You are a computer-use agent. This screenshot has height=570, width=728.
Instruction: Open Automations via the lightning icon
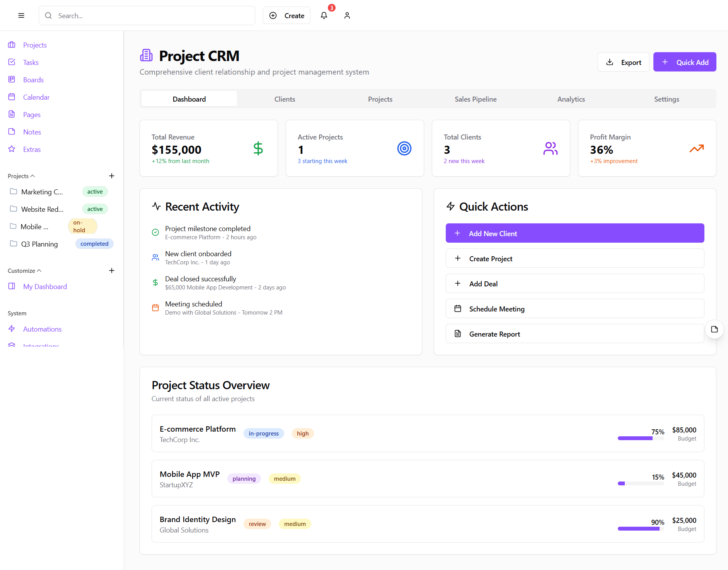tap(12, 329)
